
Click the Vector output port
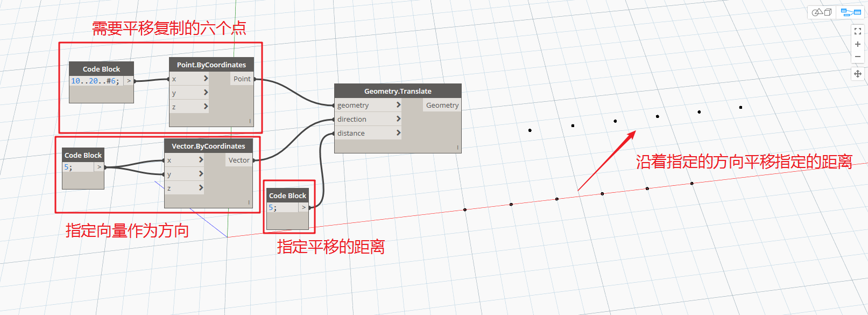[239, 160]
